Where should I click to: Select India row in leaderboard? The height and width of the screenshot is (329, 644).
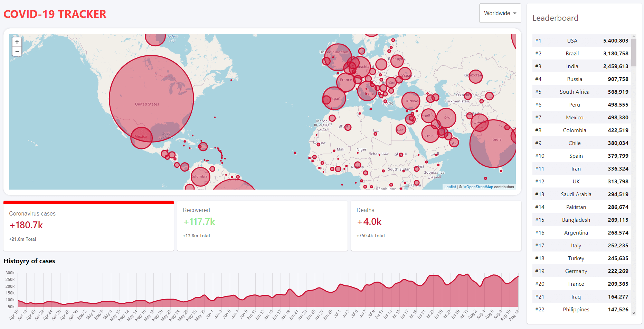point(582,66)
